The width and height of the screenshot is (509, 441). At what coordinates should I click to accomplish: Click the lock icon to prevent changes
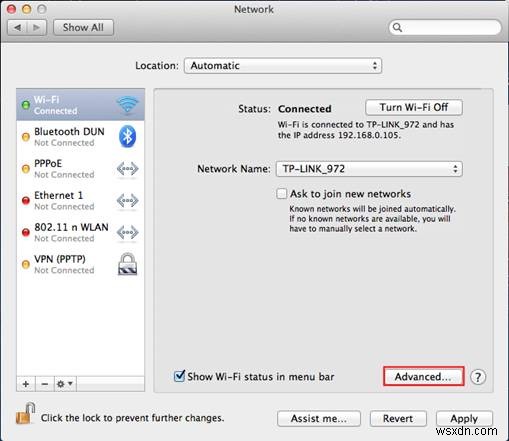[x=26, y=414]
